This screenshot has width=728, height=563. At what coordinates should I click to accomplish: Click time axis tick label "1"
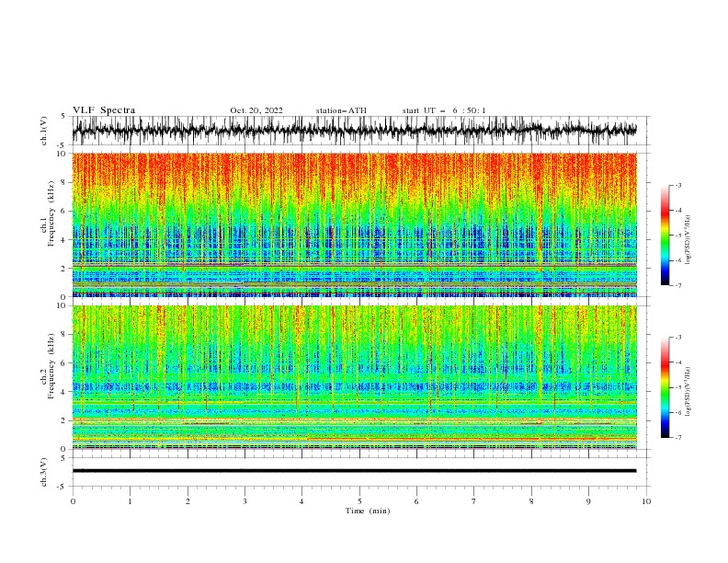pyautogui.click(x=130, y=501)
